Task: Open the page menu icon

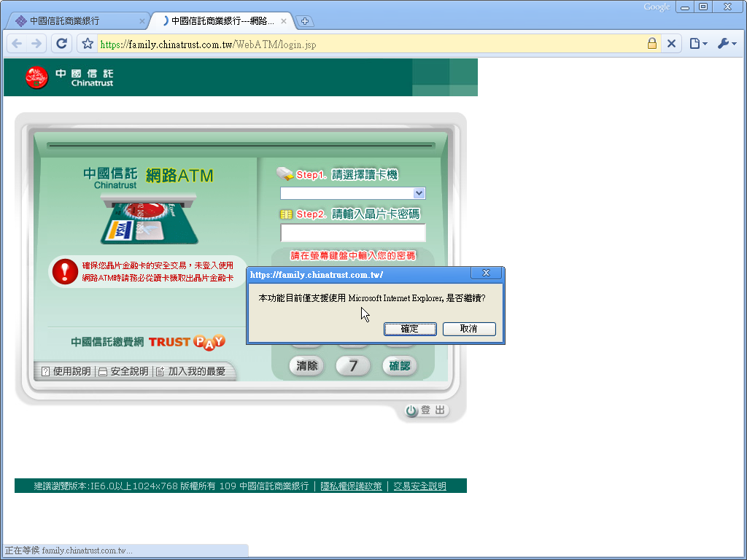Action: tap(698, 44)
